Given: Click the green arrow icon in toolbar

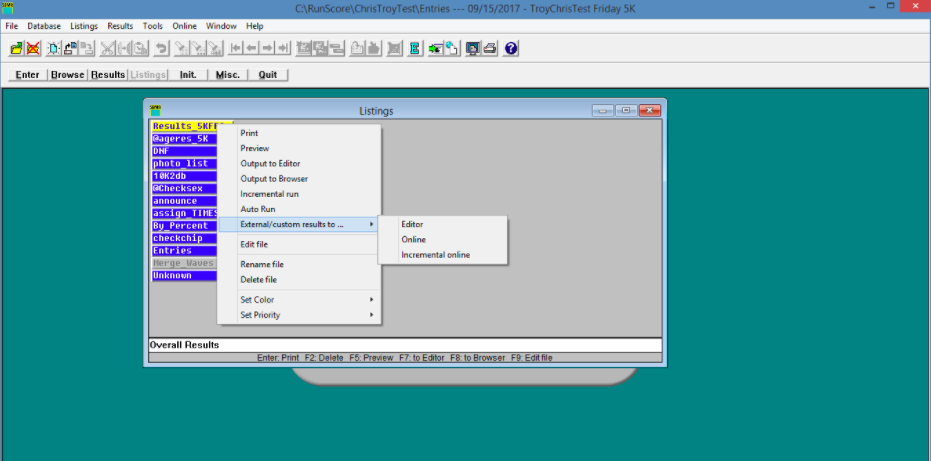Looking at the screenshot, I should pyautogui.click(x=435, y=48).
